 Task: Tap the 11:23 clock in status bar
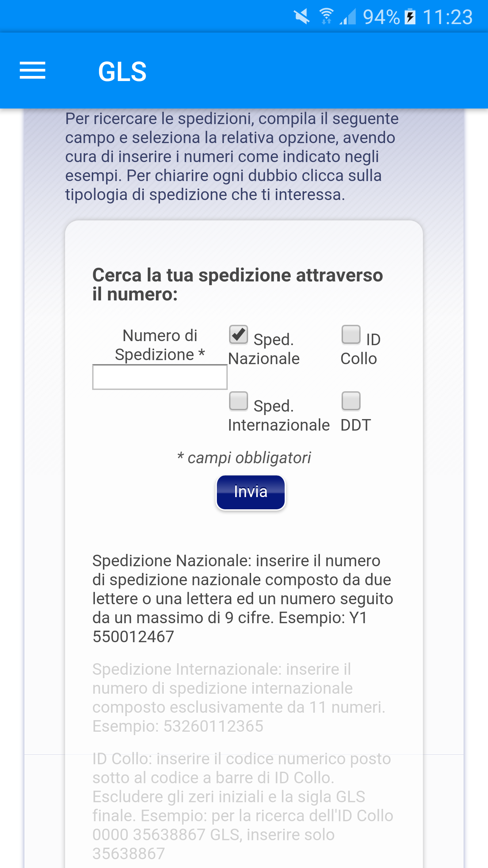pos(447,17)
